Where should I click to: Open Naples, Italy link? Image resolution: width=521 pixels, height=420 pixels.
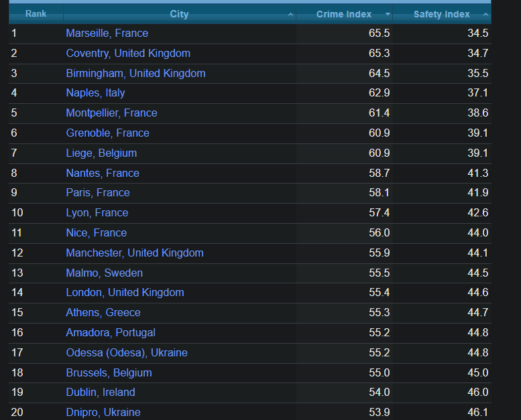[95, 92]
